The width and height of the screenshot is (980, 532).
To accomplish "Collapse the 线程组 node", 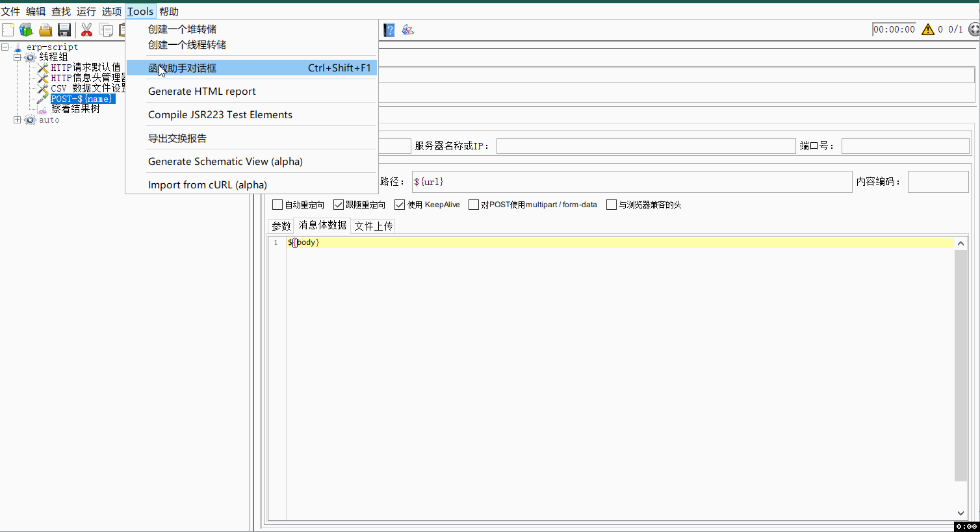I will point(18,57).
